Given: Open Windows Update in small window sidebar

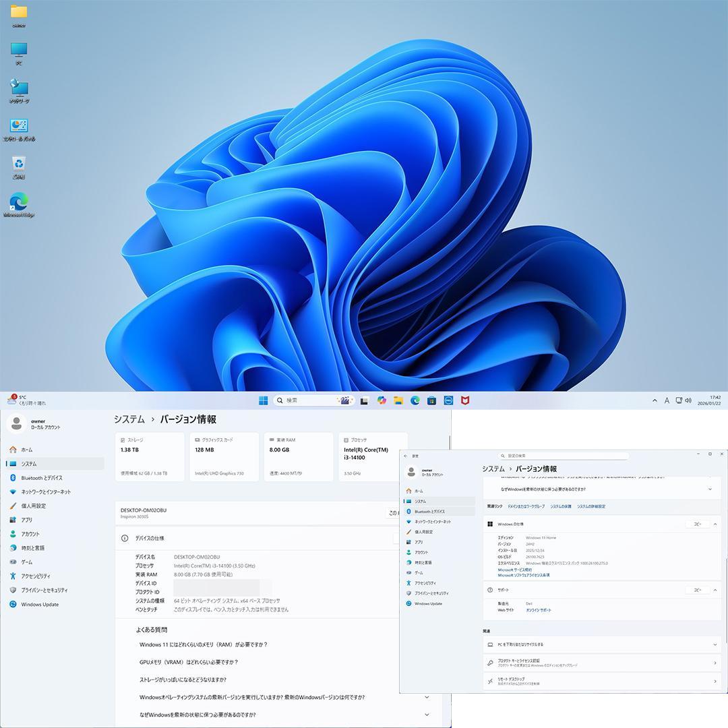Looking at the screenshot, I should click(428, 603).
